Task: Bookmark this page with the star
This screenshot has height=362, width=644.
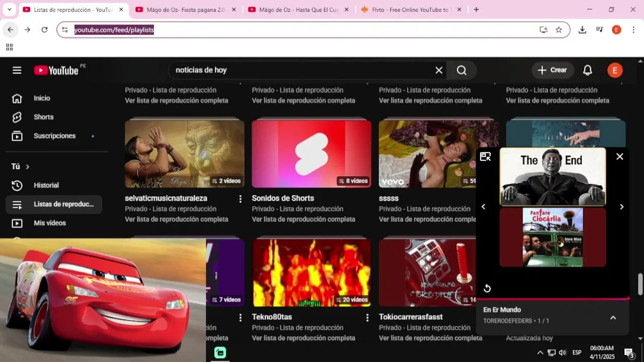Action: click(558, 30)
